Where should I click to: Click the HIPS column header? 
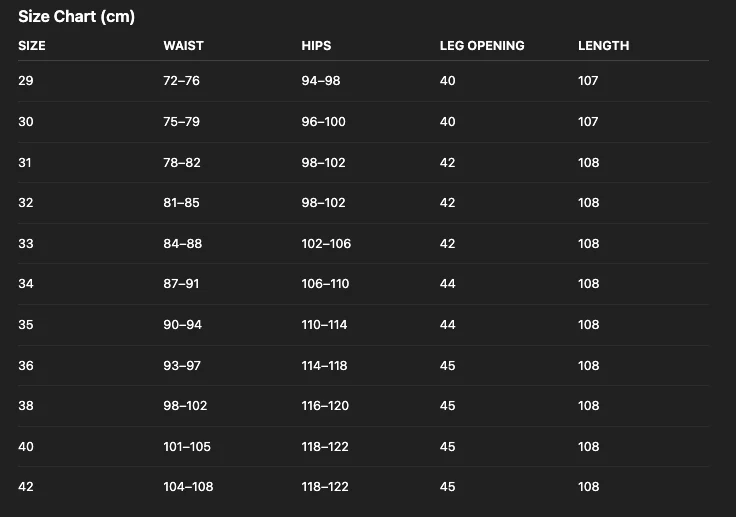(316, 45)
